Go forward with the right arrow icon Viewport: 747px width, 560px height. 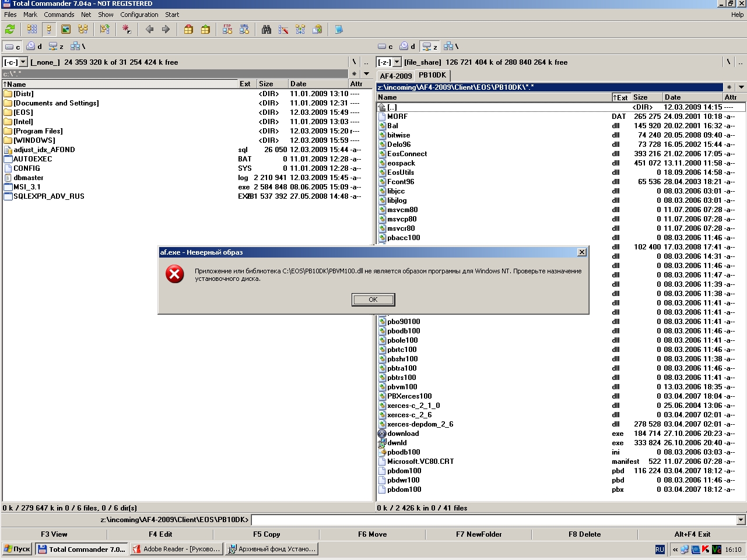pyautogui.click(x=166, y=29)
